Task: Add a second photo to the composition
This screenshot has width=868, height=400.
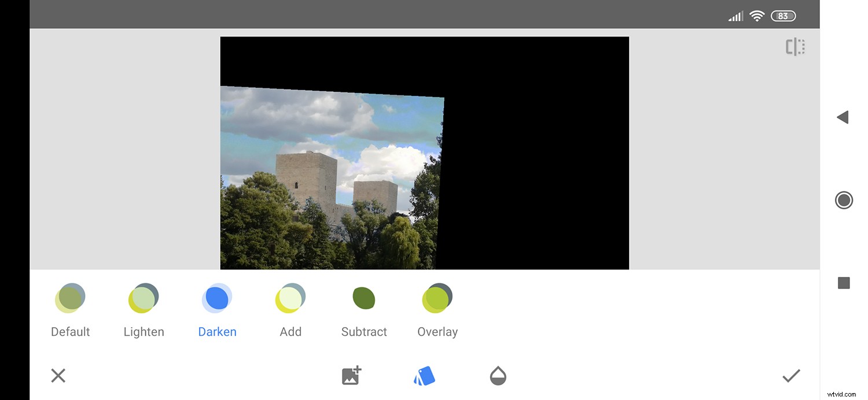Action: coord(351,375)
